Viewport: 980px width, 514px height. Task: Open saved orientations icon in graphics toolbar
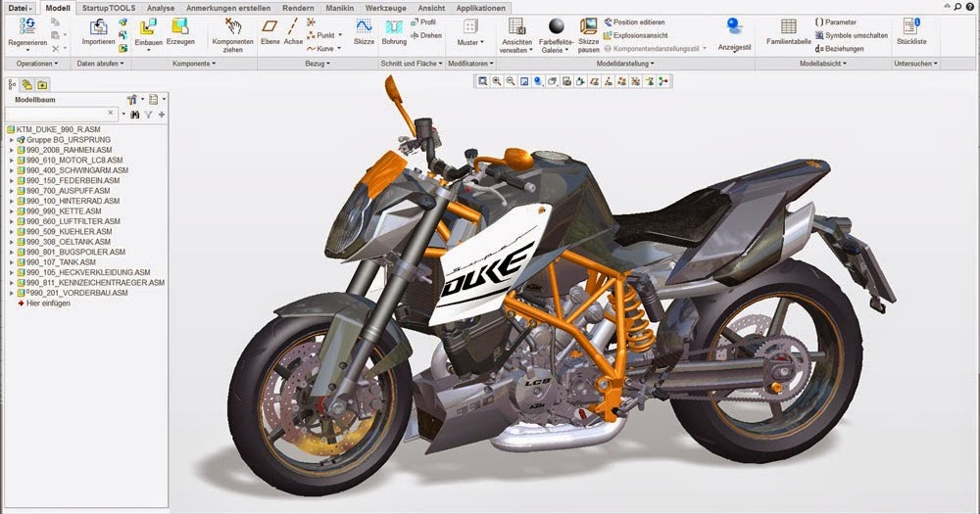[553, 81]
